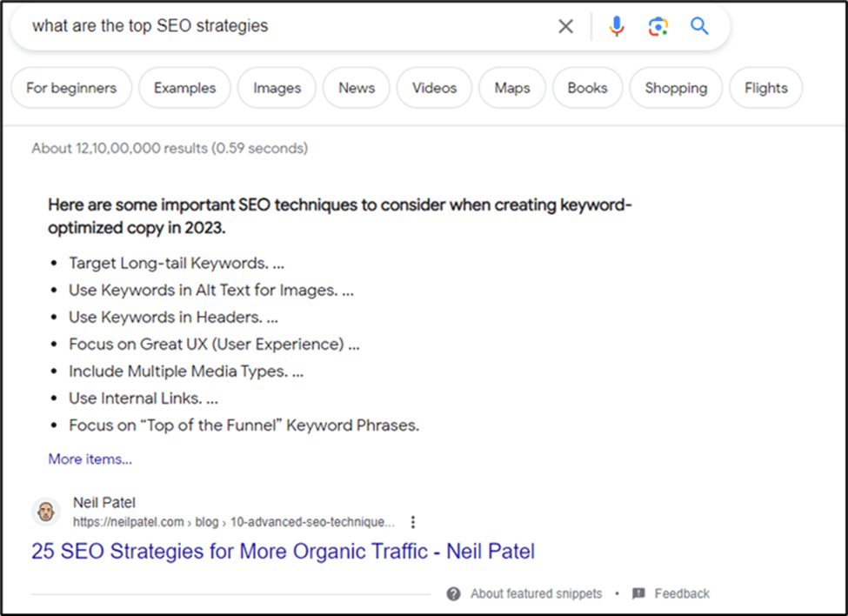Viewport: 848px width, 616px height.
Task: Click the Feedback flag icon
Action: pos(638,593)
